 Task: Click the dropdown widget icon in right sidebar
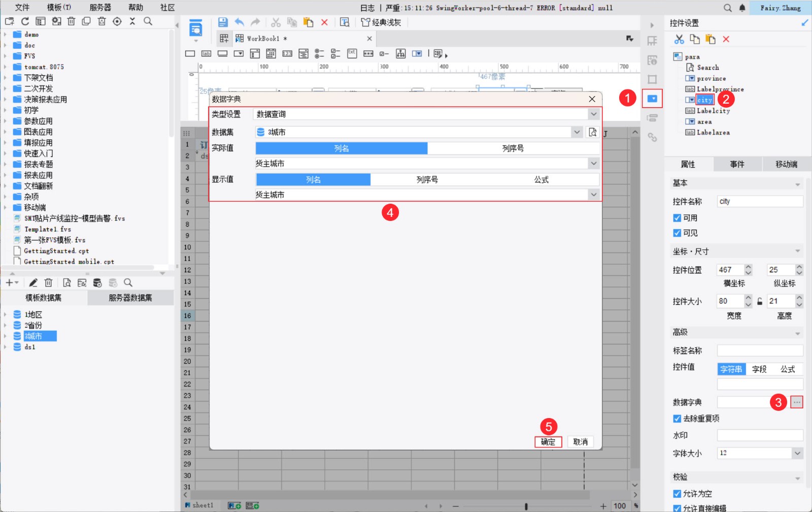pyautogui.click(x=653, y=99)
